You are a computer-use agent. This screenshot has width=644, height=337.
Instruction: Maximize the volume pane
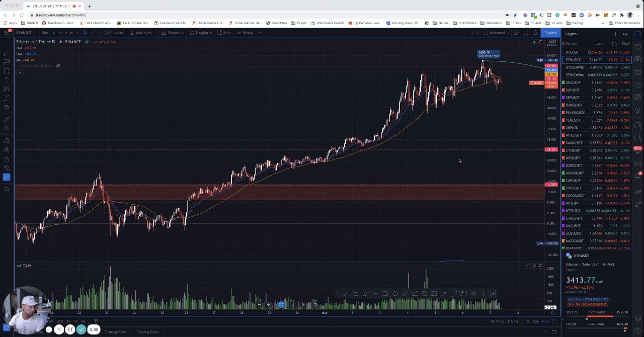[x=540, y=266]
